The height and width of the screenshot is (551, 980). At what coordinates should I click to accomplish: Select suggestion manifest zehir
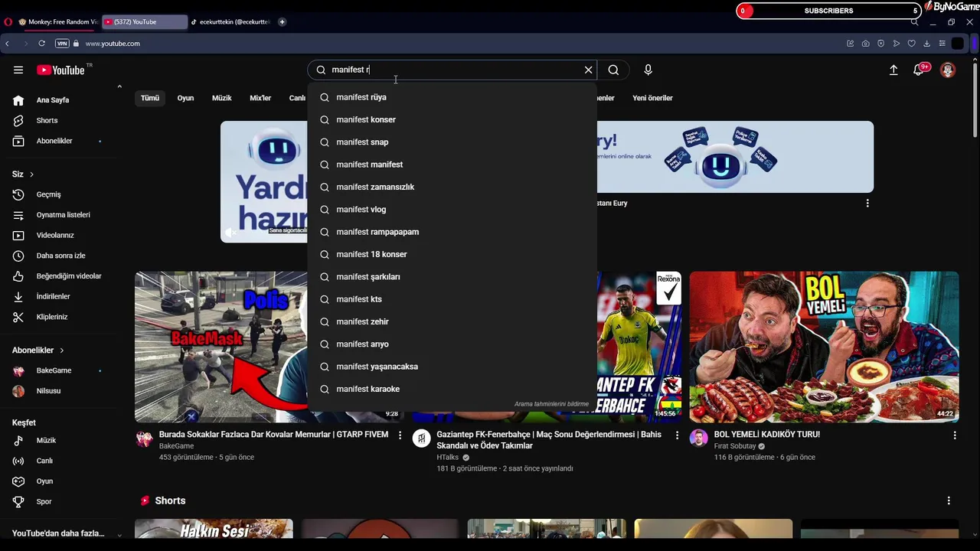click(x=452, y=321)
